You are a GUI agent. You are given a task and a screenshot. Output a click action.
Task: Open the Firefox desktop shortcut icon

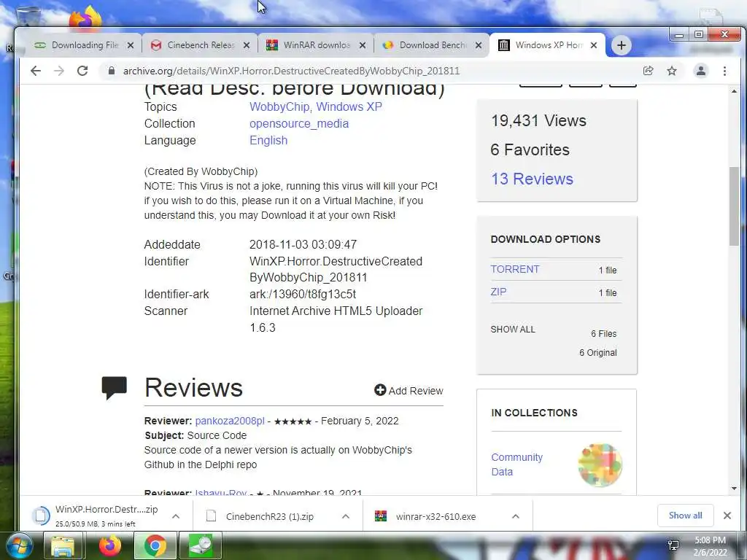pyautogui.click(x=85, y=18)
